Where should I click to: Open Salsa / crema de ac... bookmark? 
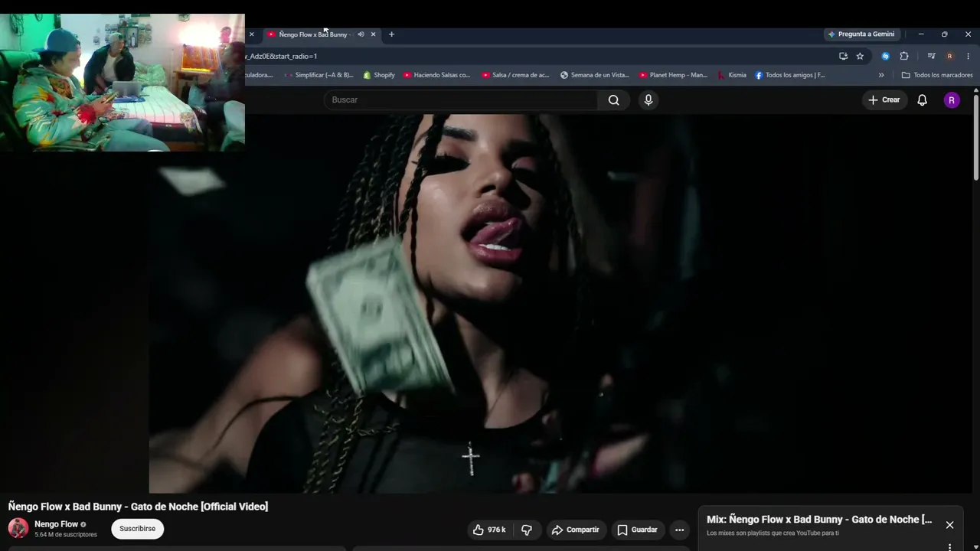click(x=515, y=75)
